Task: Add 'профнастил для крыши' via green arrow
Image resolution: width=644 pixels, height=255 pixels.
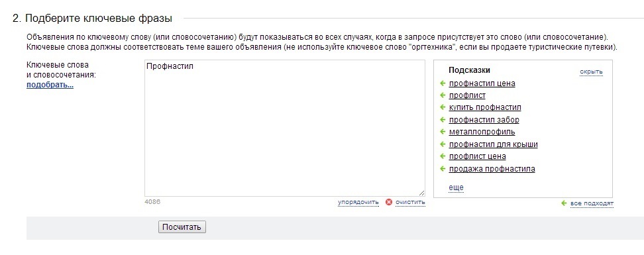Action: [443, 144]
